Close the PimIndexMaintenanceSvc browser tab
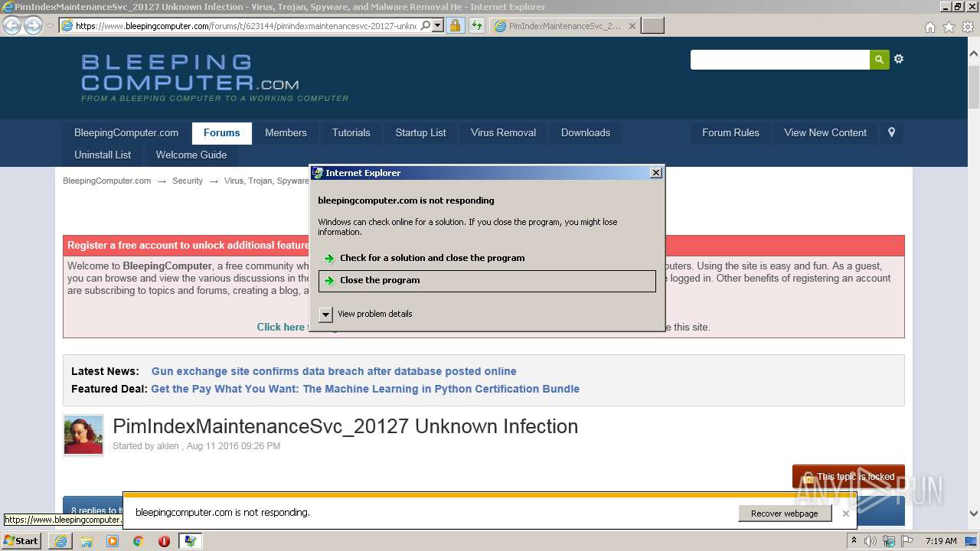This screenshot has height=551, width=980. tap(632, 26)
